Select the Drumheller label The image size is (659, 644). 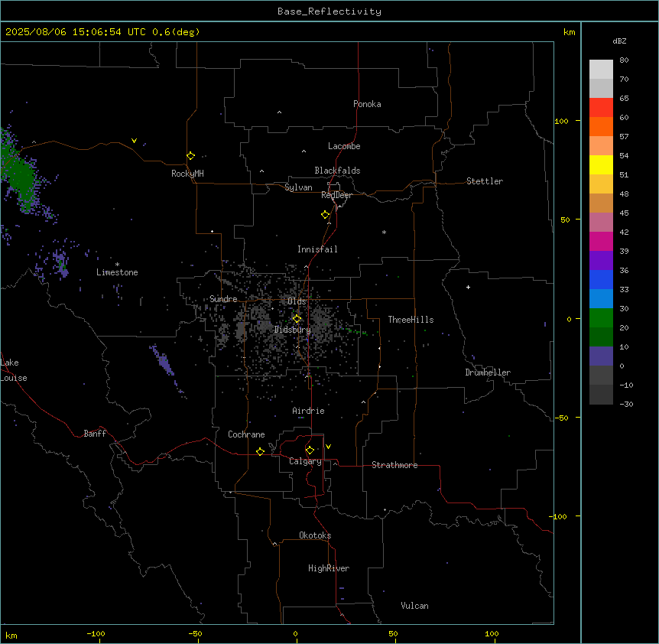click(488, 372)
